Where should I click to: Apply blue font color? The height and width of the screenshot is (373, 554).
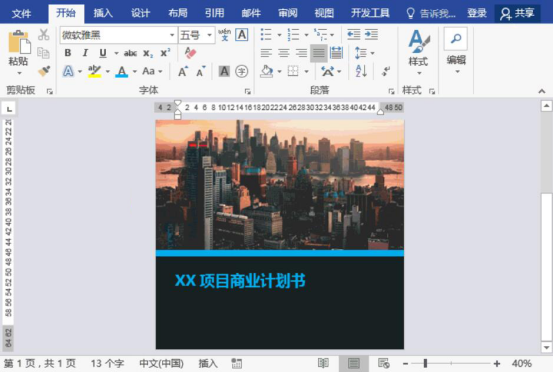pos(122,71)
